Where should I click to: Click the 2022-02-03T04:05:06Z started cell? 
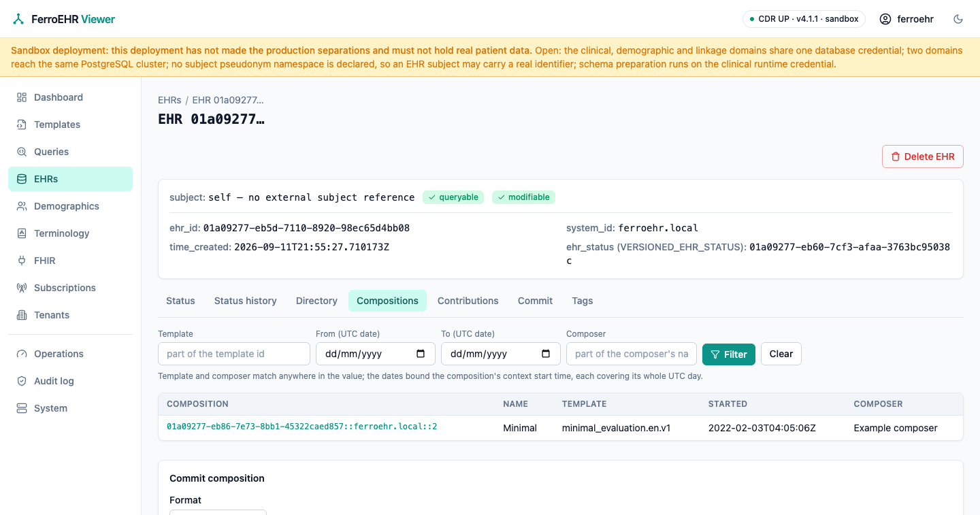(x=762, y=428)
